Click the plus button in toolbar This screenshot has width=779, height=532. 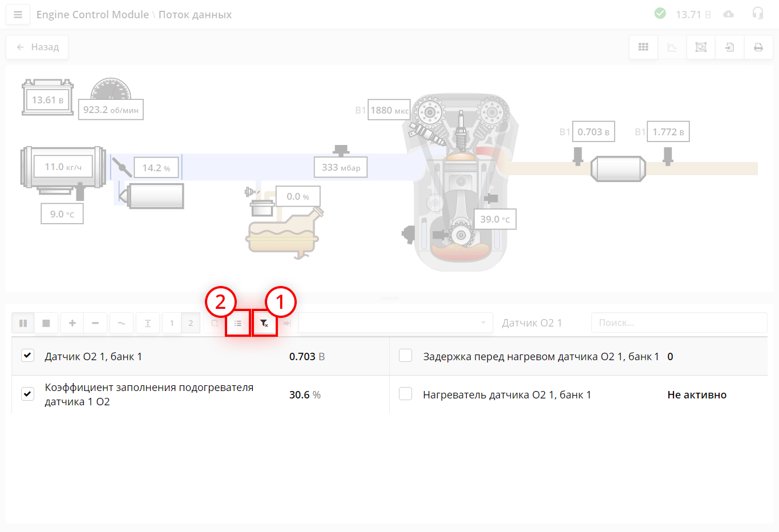tap(72, 323)
